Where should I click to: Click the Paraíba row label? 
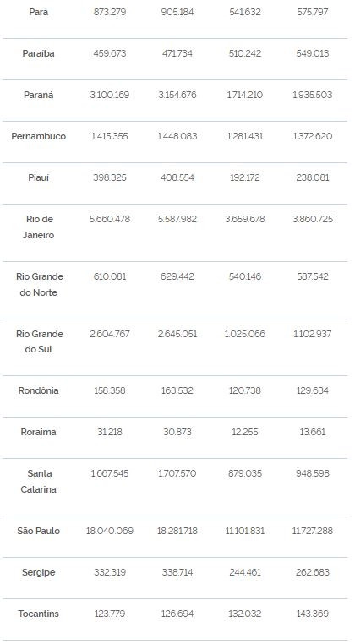pyautogui.click(x=39, y=53)
